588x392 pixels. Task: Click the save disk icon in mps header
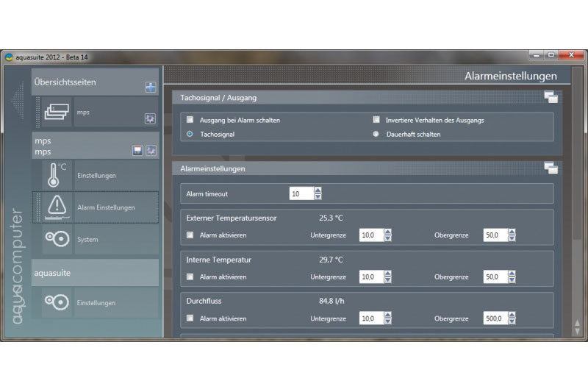point(137,150)
